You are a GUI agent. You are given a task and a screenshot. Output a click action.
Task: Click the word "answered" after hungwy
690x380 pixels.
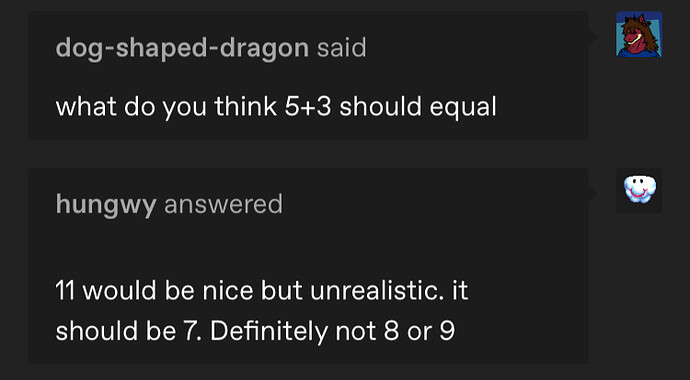[223, 204]
